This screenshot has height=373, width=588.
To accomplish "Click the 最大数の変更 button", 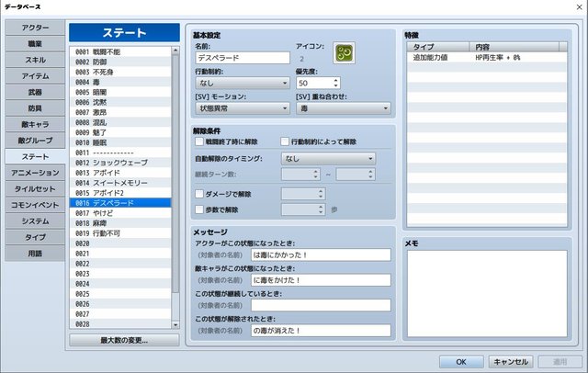I will tap(124, 341).
